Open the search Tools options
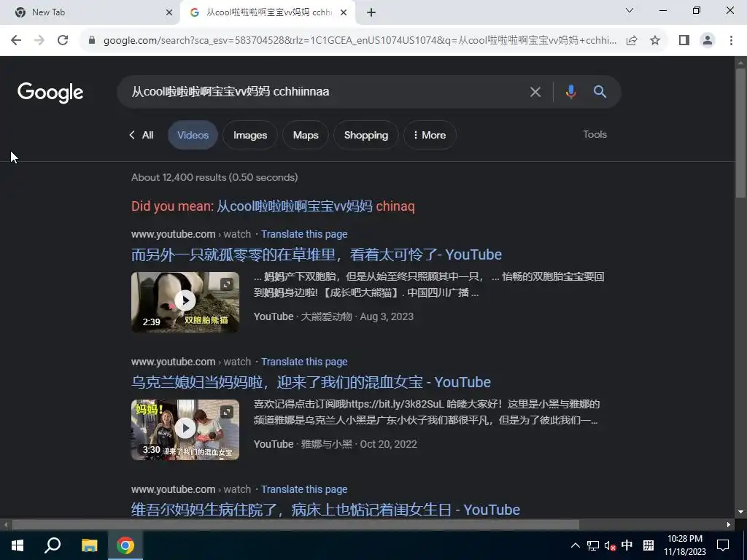 pos(595,134)
